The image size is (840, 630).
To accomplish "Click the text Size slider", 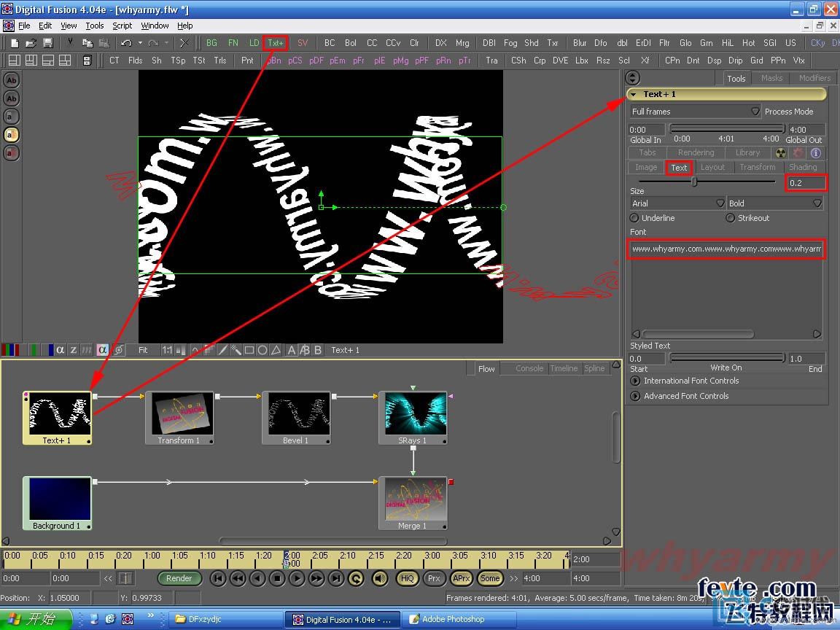I will pos(707,182).
